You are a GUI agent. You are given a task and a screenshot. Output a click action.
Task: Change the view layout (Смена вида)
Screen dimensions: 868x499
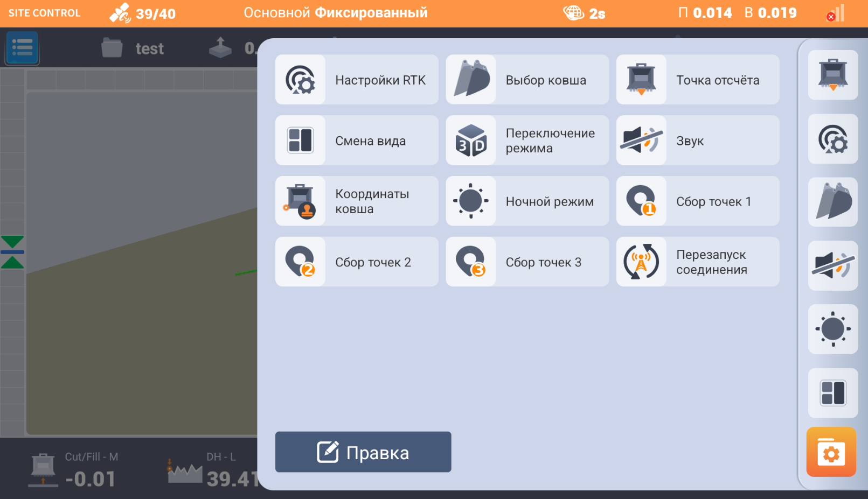coord(356,140)
